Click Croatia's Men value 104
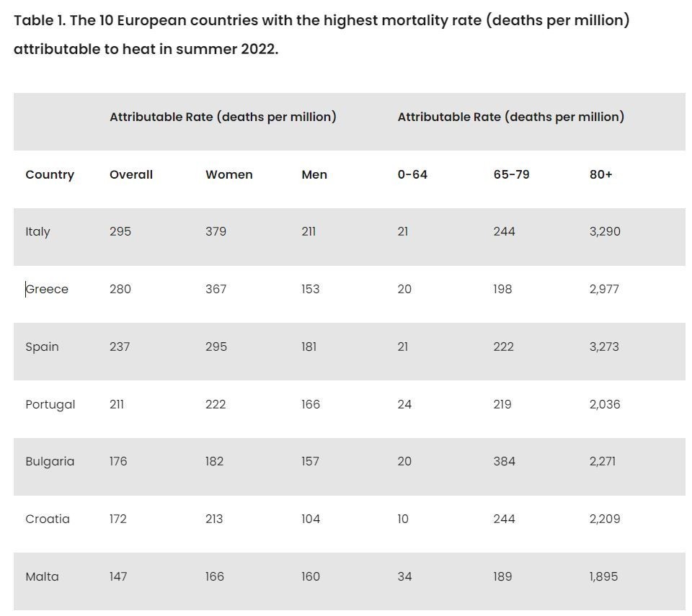Image resolution: width=692 pixels, height=616 pixels. (311, 519)
